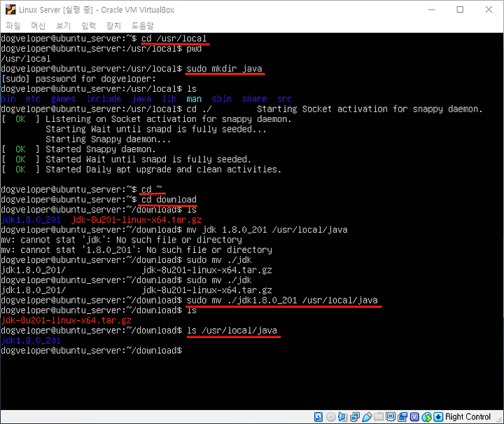Click the hard disk activity status icon

tap(318, 417)
